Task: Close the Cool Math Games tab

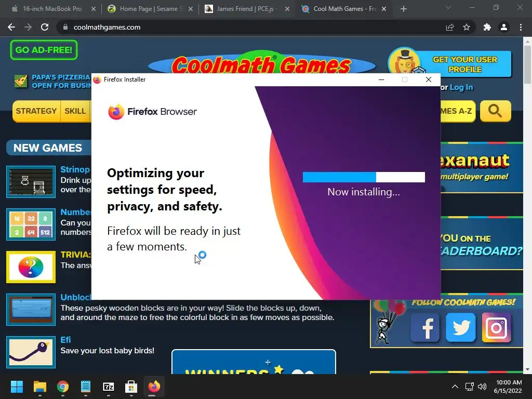Action: 384,9
